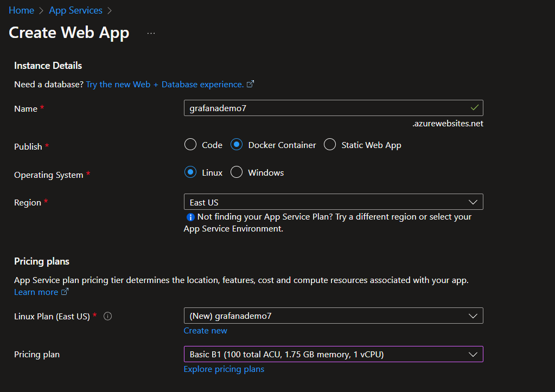Navigate to App Services breadcrumb

pos(76,10)
